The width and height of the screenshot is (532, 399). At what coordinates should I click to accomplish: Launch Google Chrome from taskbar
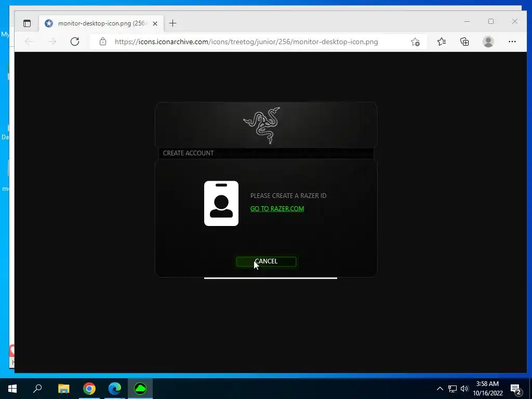(89, 389)
